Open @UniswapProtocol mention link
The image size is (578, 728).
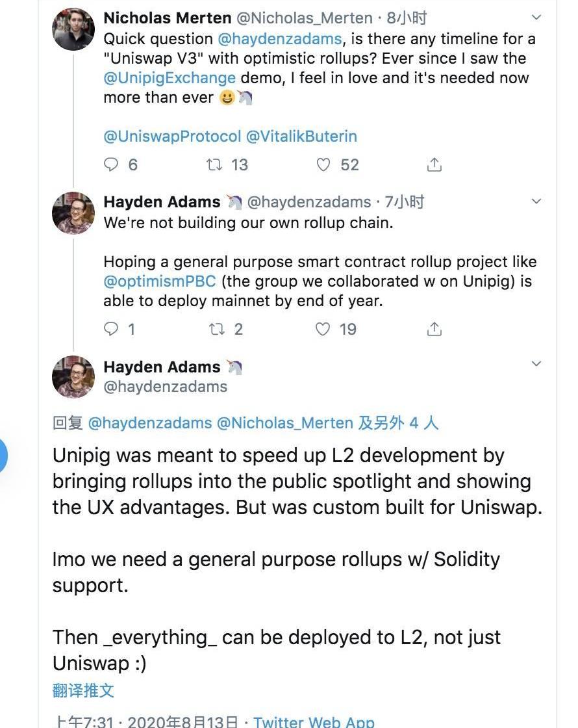172,136
